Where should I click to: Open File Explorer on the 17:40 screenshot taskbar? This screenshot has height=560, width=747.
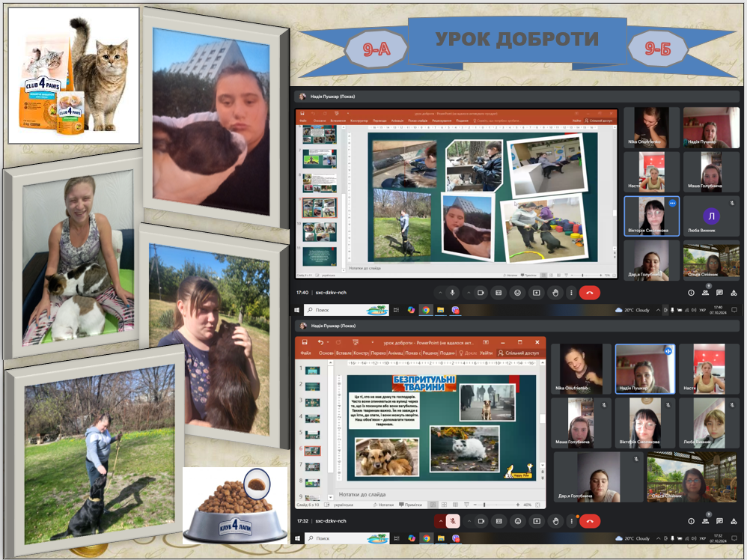pyautogui.click(x=441, y=310)
